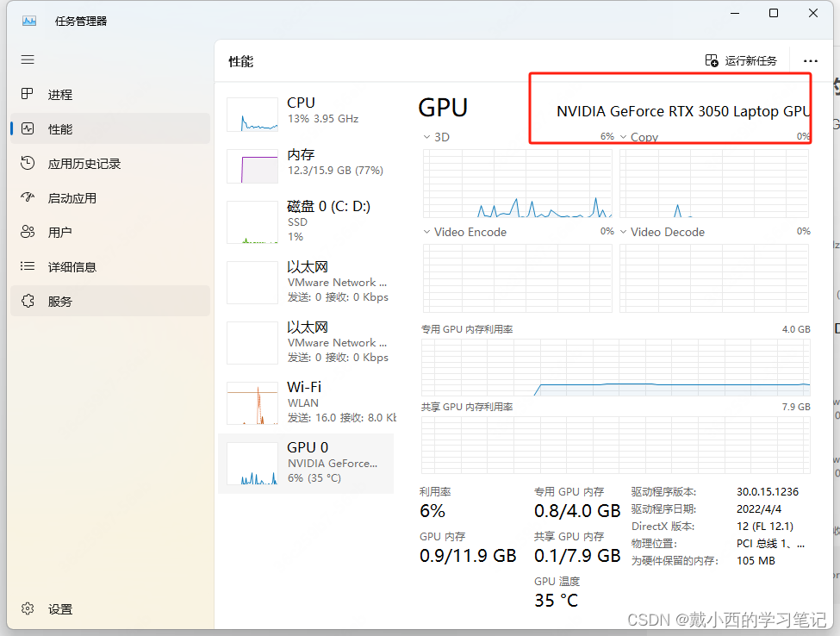The width and height of the screenshot is (840, 636).
Task: Open the 用户 section
Action: [61, 231]
